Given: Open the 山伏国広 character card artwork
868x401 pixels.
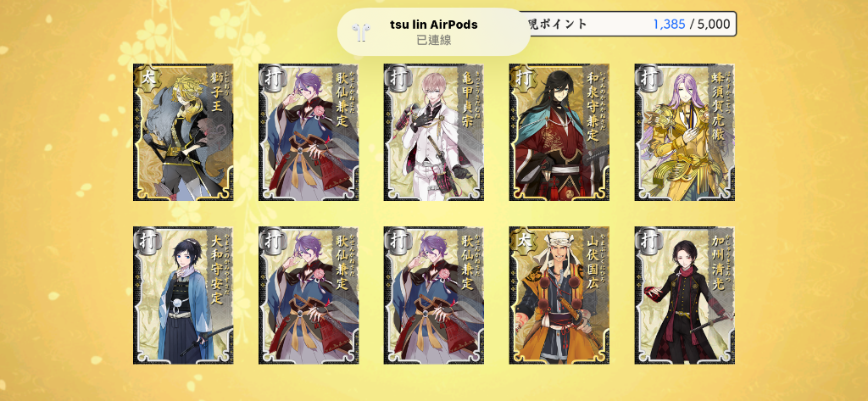Looking at the screenshot, I should pyautogui.click(x=559, y=295).
